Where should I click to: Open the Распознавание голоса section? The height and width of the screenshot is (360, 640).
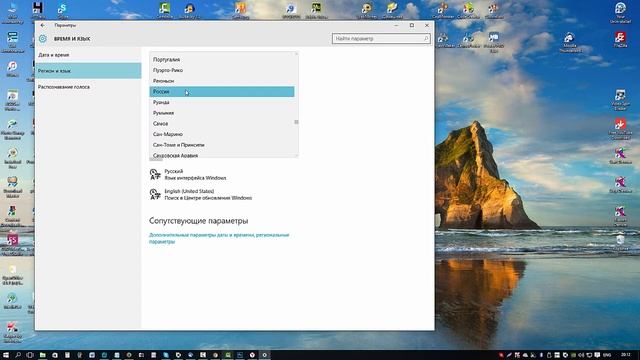coord(88,87)
